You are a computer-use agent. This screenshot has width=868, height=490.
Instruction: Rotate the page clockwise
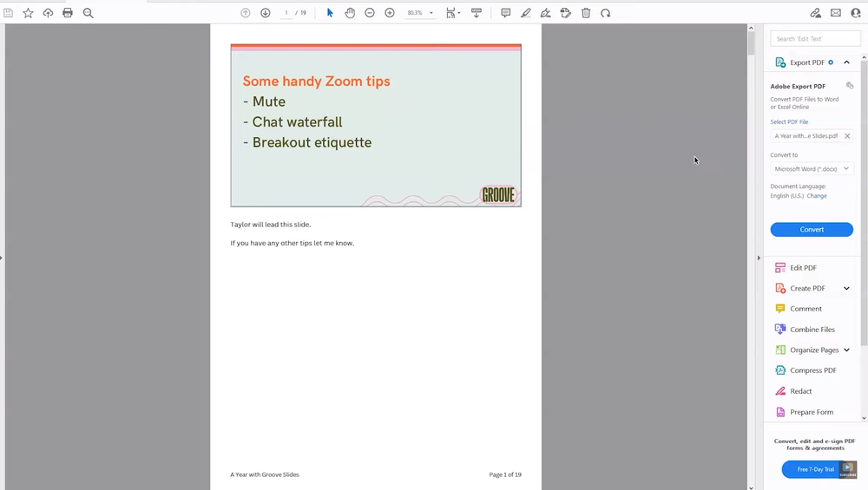click(x=606, y=13)
